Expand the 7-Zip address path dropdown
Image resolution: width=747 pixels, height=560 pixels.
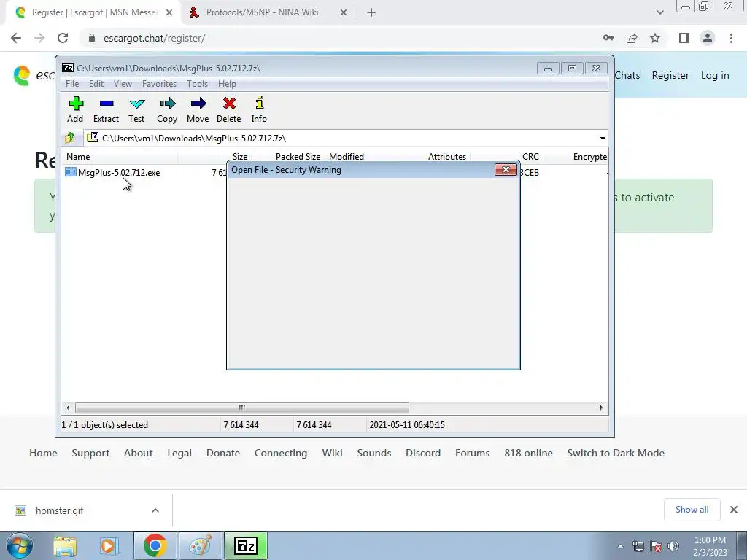tap(603, 138)
